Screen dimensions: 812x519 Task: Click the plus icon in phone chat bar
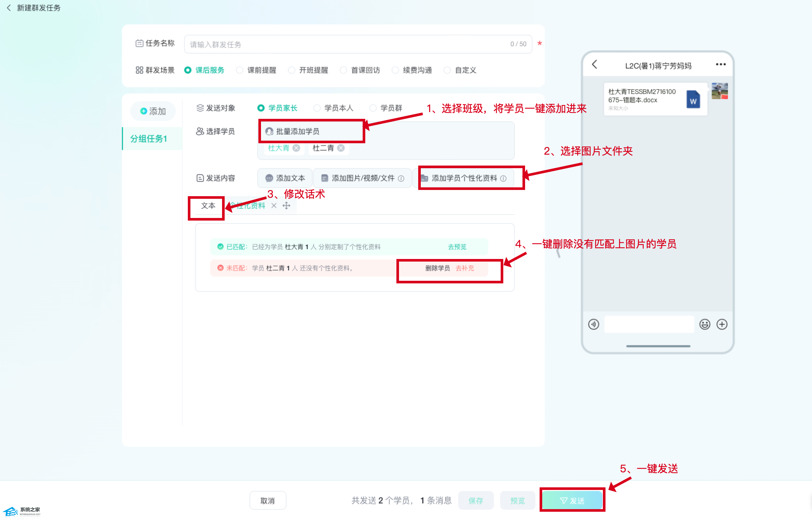(722, 324)
